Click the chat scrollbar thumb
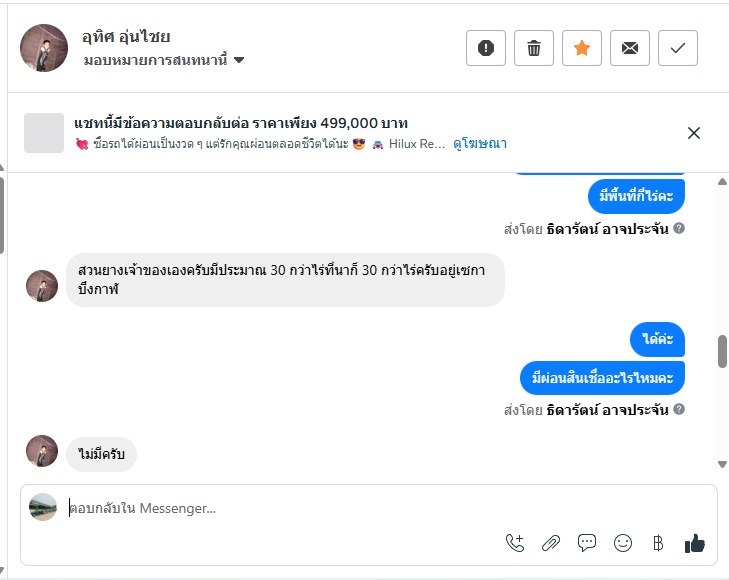 [x=722, y=352]
